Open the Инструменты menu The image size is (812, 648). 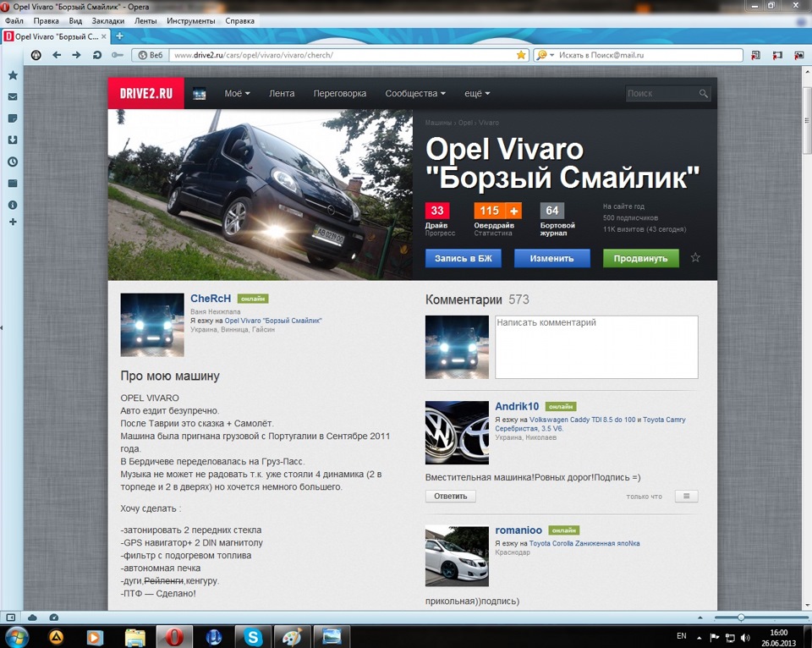coord(190,20)
